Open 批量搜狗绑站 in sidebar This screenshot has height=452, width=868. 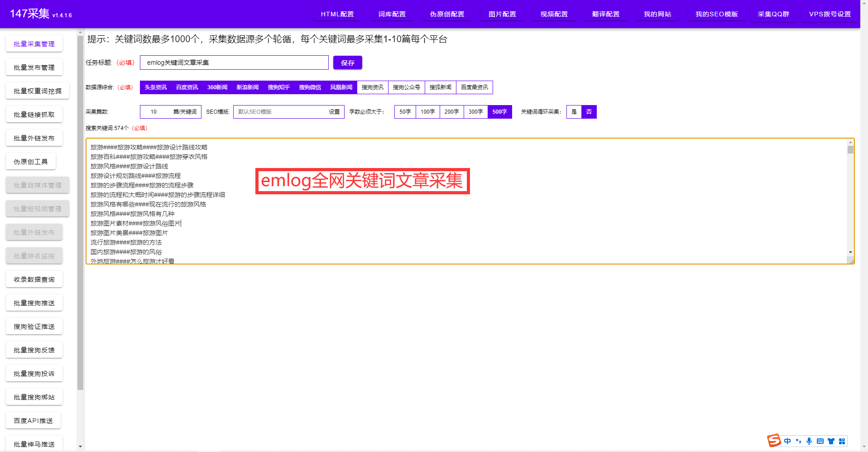pos(34,397)
